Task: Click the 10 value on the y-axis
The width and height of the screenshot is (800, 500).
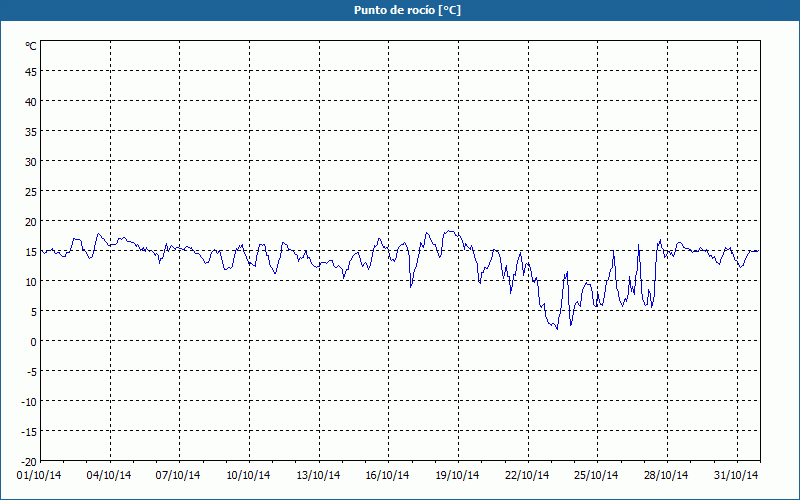Action: click(31, 282)
